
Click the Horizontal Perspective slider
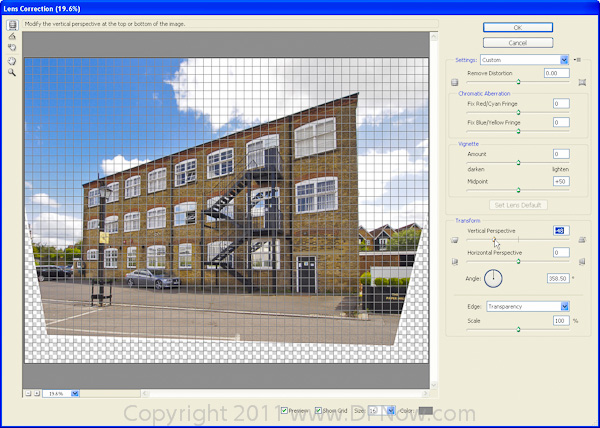pos(518,262)
